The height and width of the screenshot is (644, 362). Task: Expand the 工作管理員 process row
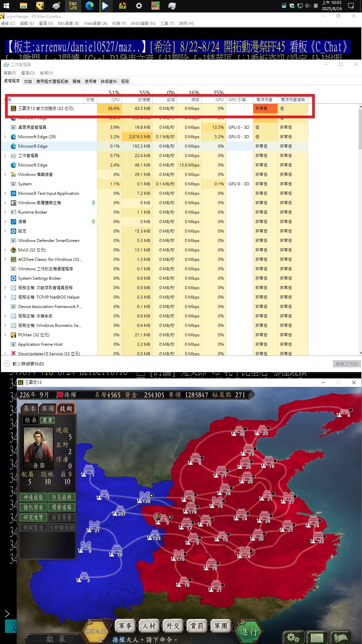[x=5, y=156]
